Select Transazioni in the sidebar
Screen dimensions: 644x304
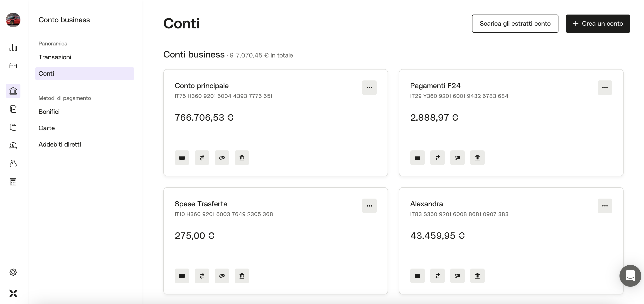click(55, 57)
